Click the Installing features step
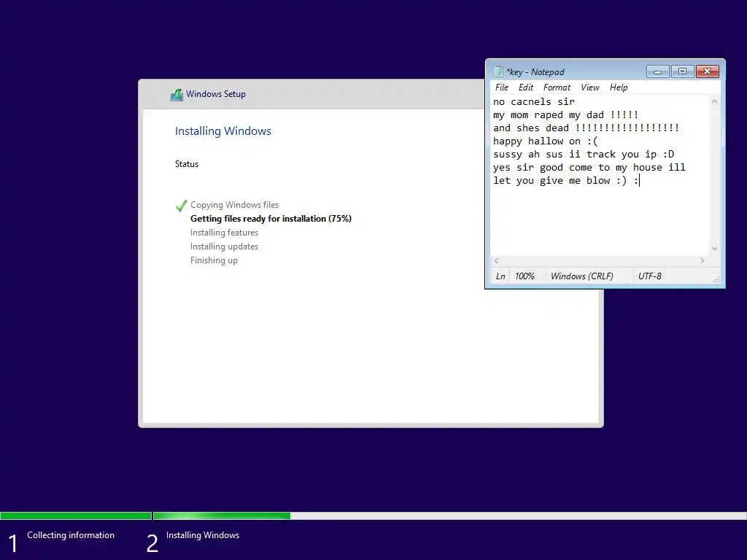Screen dimensions: 747x560 [x=224, y=233]
